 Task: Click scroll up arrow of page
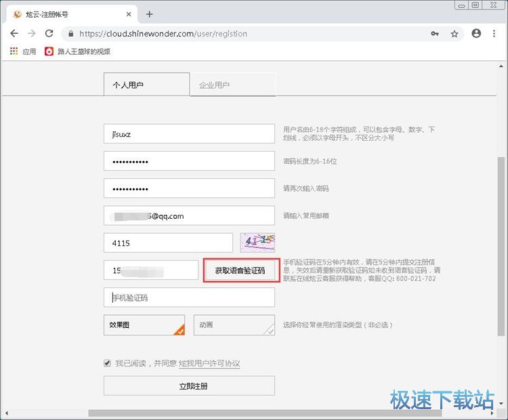501,66
